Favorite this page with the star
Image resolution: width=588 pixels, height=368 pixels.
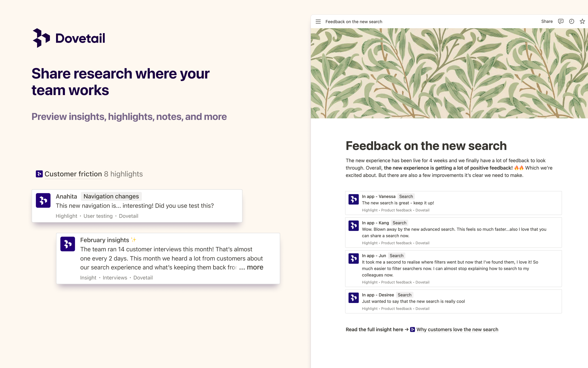tap(582, 21)
